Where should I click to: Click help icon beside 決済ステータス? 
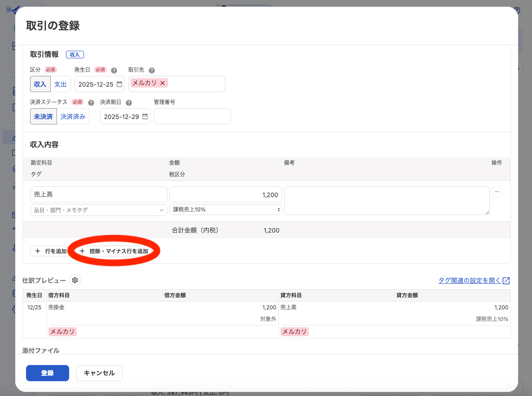click(91, 102)
